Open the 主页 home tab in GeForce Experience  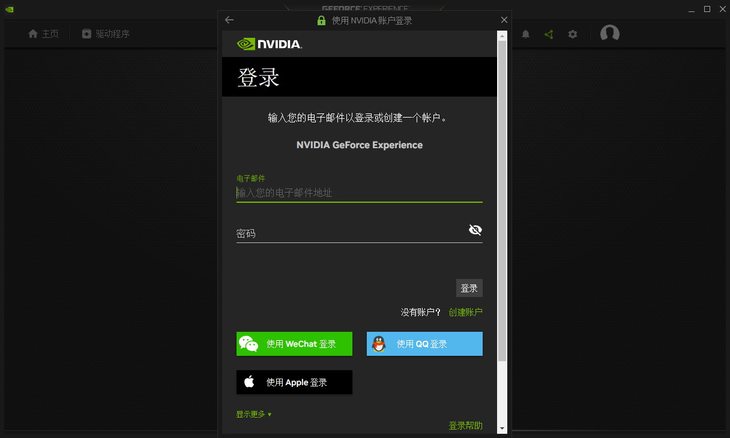(x=43, y=34)
